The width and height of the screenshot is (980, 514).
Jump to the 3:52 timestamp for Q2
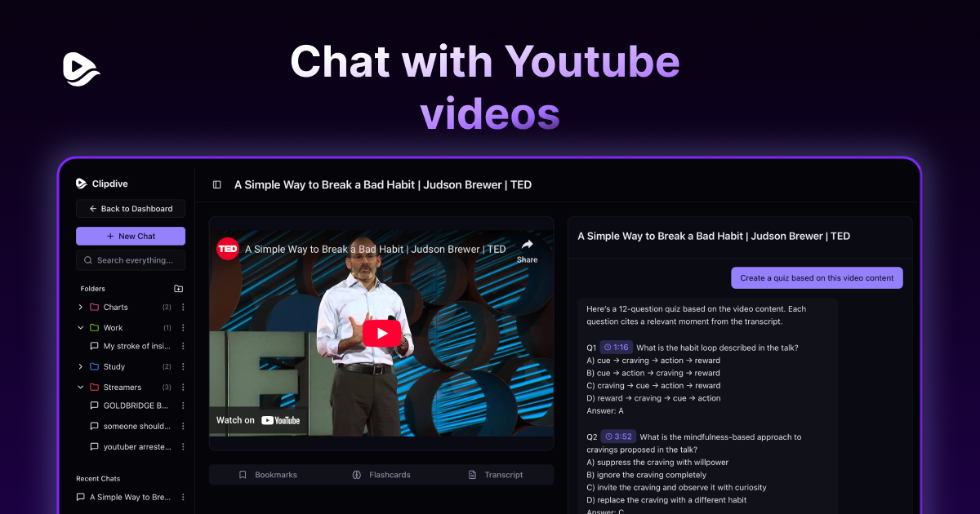pyautogui.click(x=618, y=436)
